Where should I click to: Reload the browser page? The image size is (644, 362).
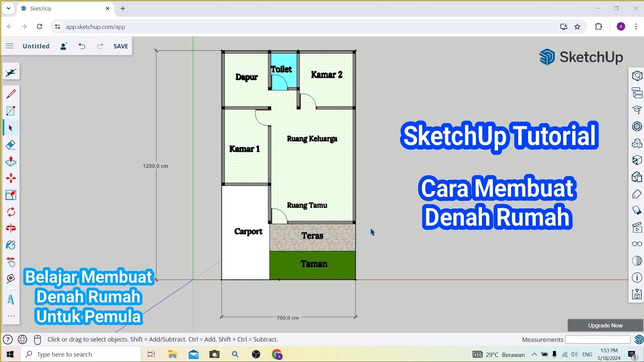coord(39,27)
